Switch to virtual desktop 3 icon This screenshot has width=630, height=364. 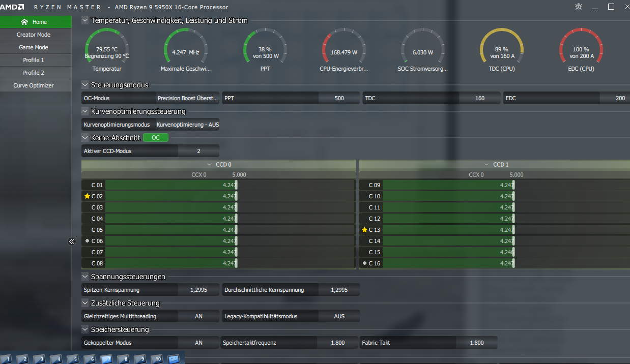[39, 359]
